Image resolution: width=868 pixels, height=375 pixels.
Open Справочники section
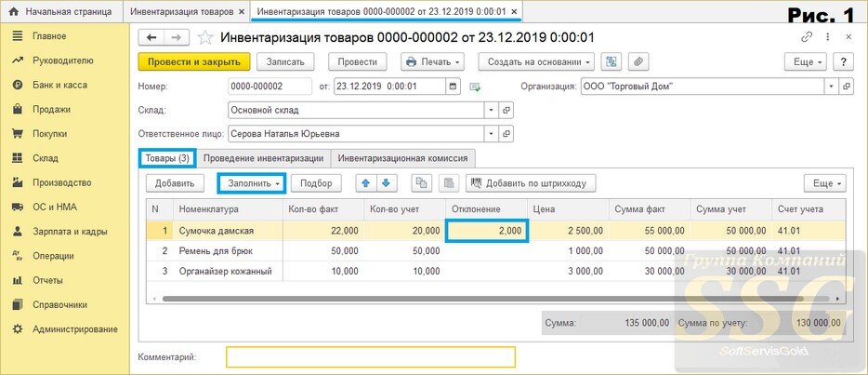(x=59, y=304)
